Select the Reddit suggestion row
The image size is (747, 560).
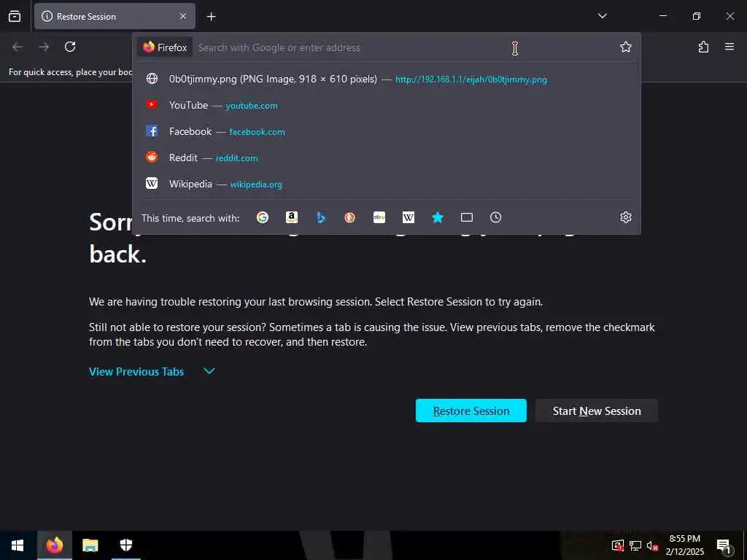point(387,157)
